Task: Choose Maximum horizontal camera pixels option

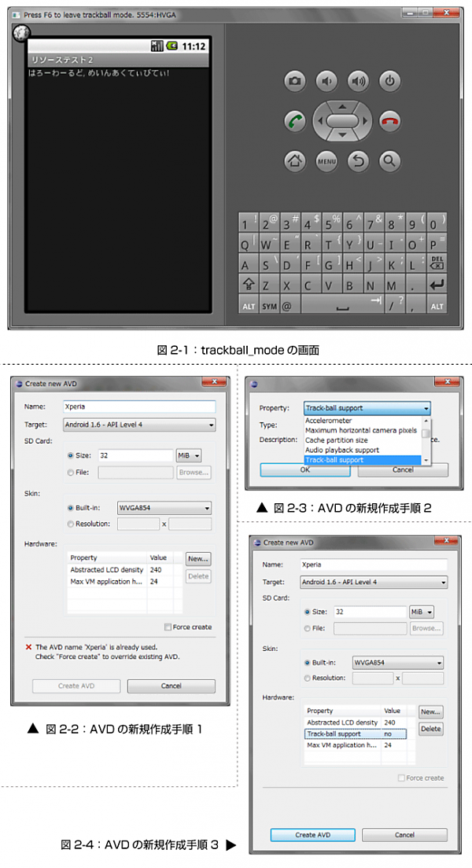Action: [x=363, y=430]
